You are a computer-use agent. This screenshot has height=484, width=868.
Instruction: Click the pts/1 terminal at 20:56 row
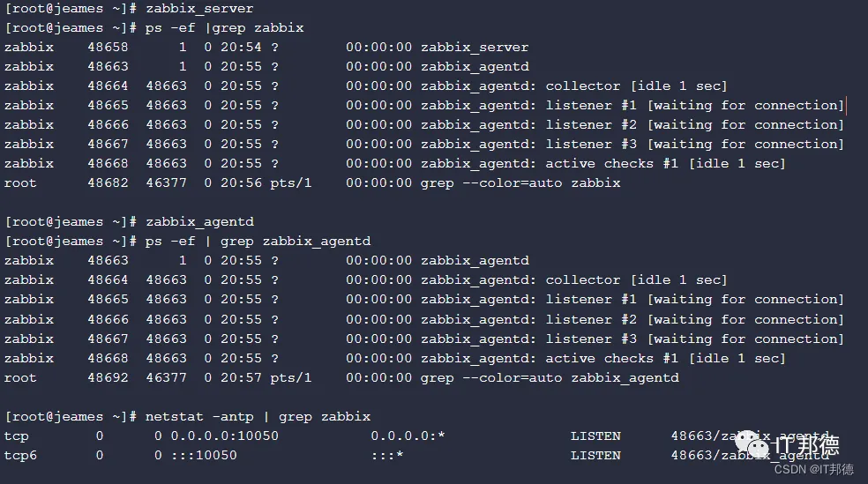coord(290,183)
